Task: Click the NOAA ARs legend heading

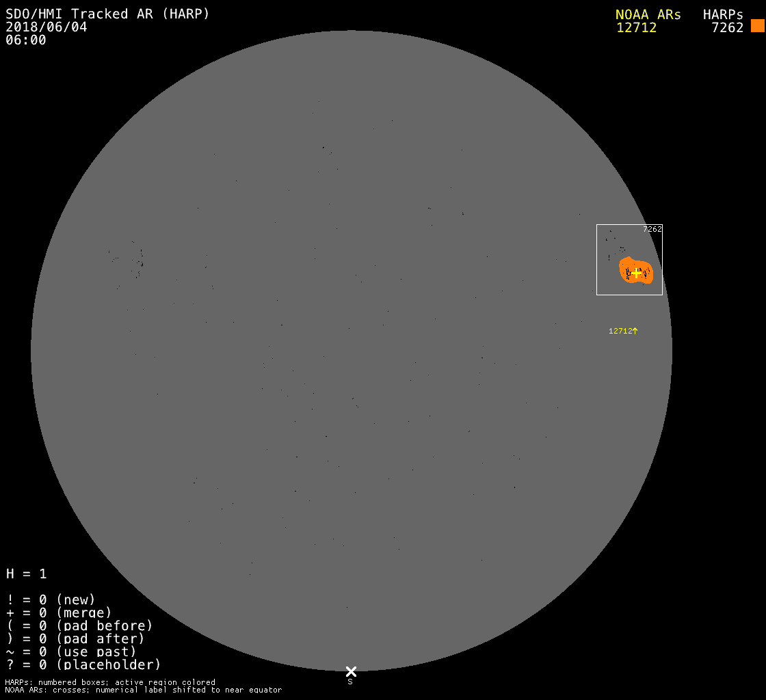Action: tap(648, 14)
